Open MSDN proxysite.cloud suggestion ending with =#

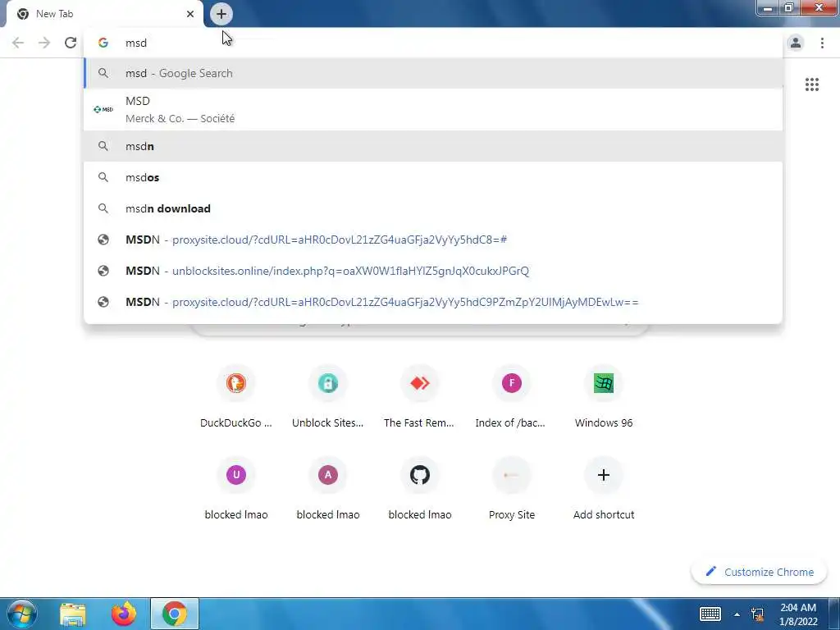pyautogui.click(x=433, y=240)
